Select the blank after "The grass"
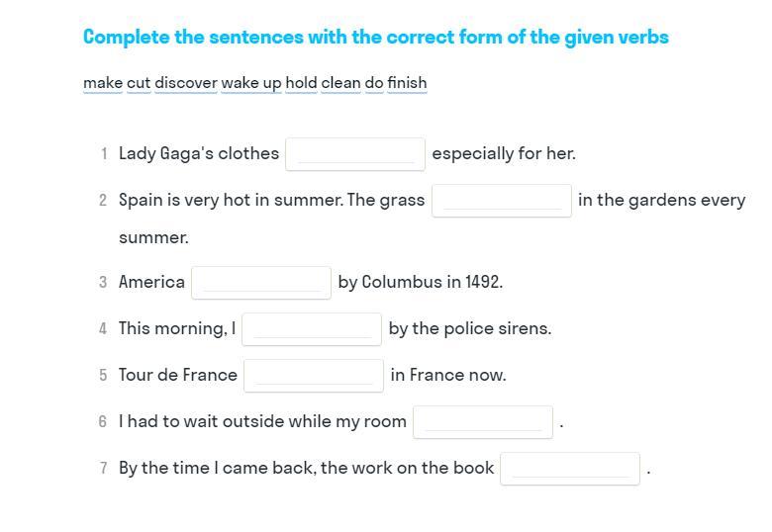 click(502, 201)
